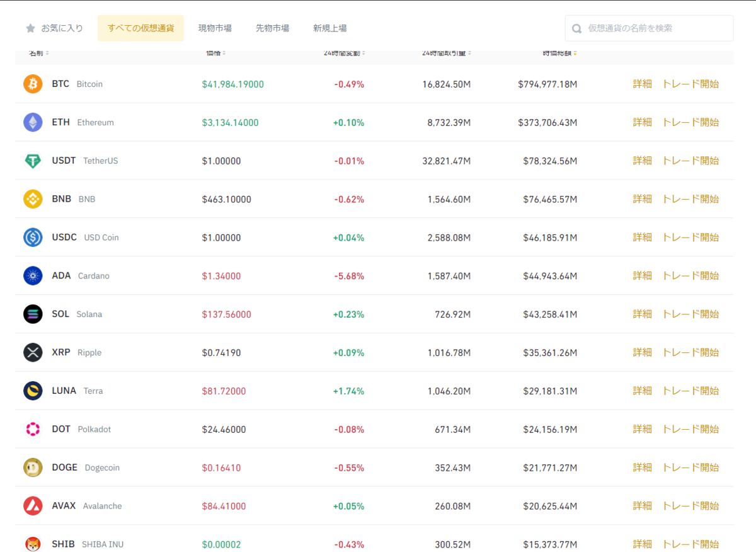756x552 pixels.
Task: Open 詳細 for the DOGE row
Action: tap(643, 468)
